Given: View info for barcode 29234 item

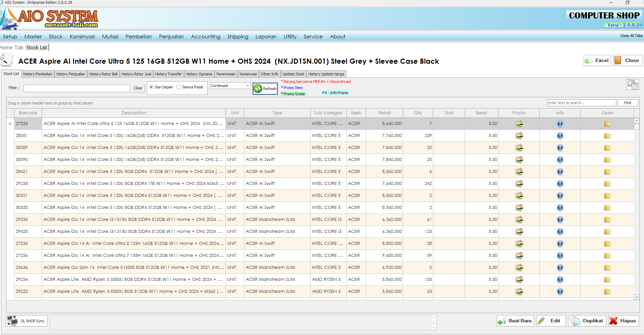Looking at the screenshot, I should 560,280.
